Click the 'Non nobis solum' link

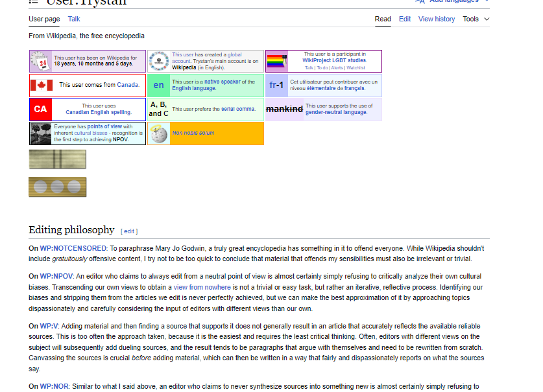[193, 133]
